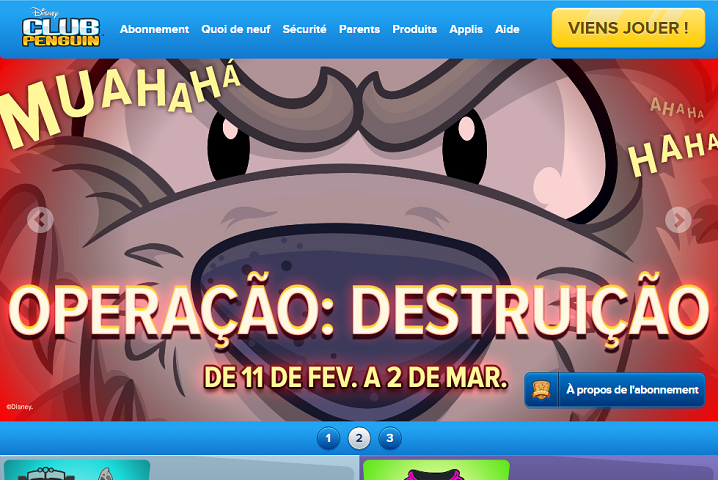Switch to carousel slide 1
The image size is (718, 480).
pos(328,438)
